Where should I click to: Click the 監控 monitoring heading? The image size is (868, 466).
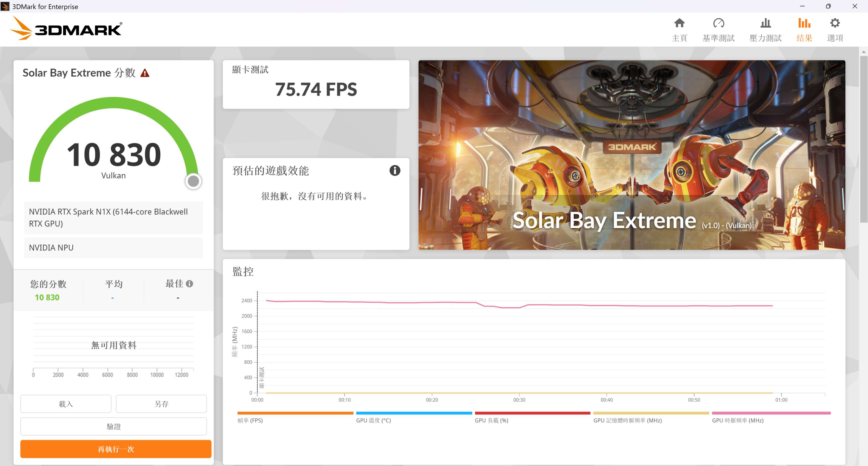[x=243, y=271]
